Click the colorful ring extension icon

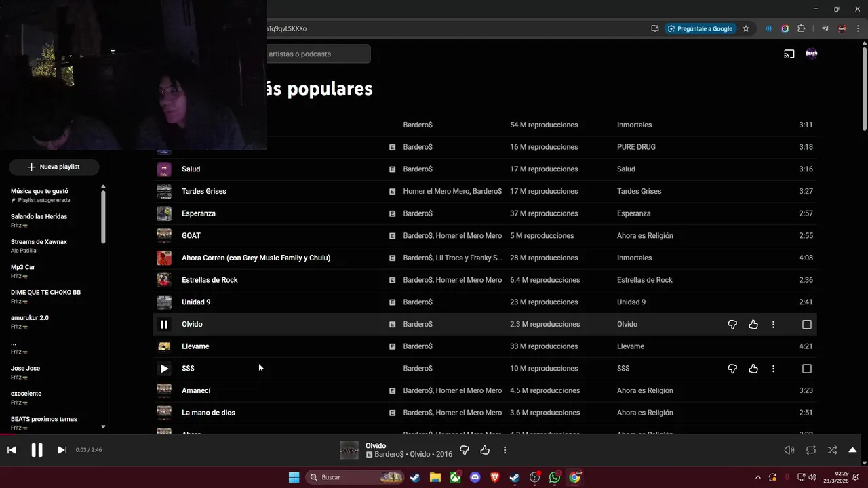click(x=785, y=28)
